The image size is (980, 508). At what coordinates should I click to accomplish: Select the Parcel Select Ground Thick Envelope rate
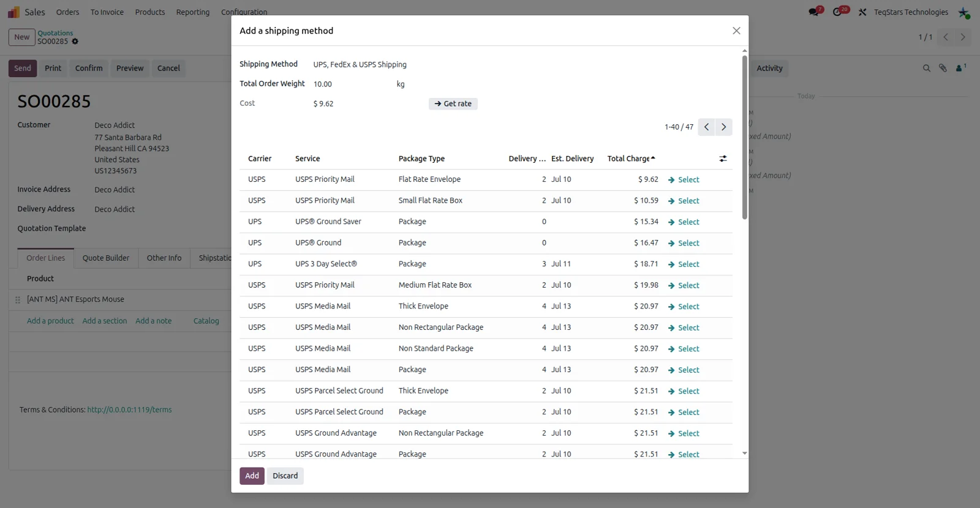coord(684,391)
